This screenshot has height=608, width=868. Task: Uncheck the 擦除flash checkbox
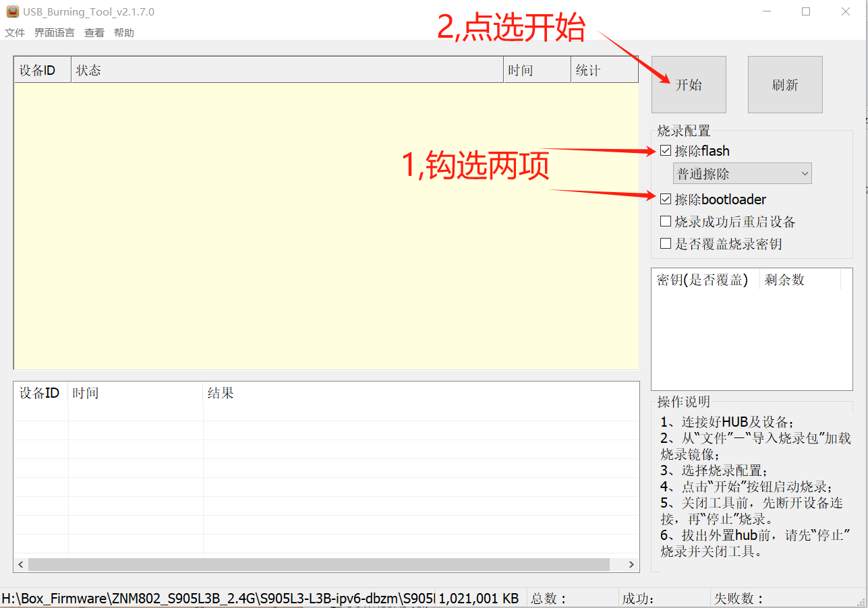tap(666, 151)
